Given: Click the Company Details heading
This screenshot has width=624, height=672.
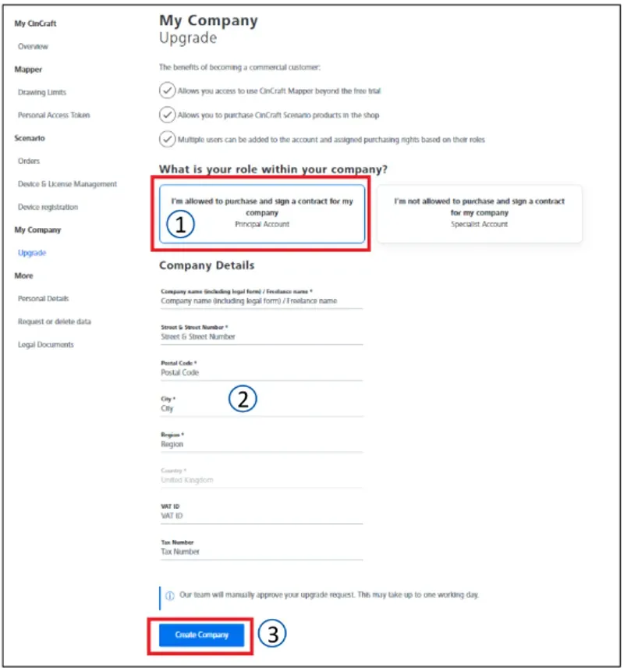Looking at the screenshot, I should click(207, 265).
